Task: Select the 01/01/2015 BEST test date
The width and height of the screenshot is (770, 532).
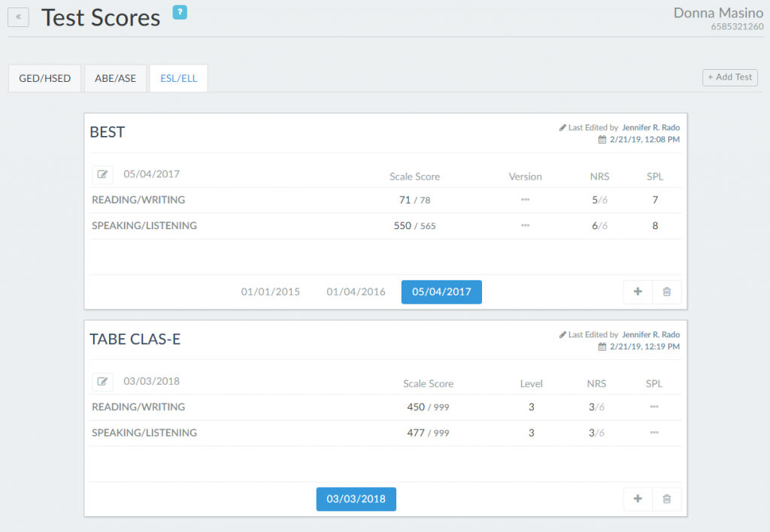Action: point(270,292)
